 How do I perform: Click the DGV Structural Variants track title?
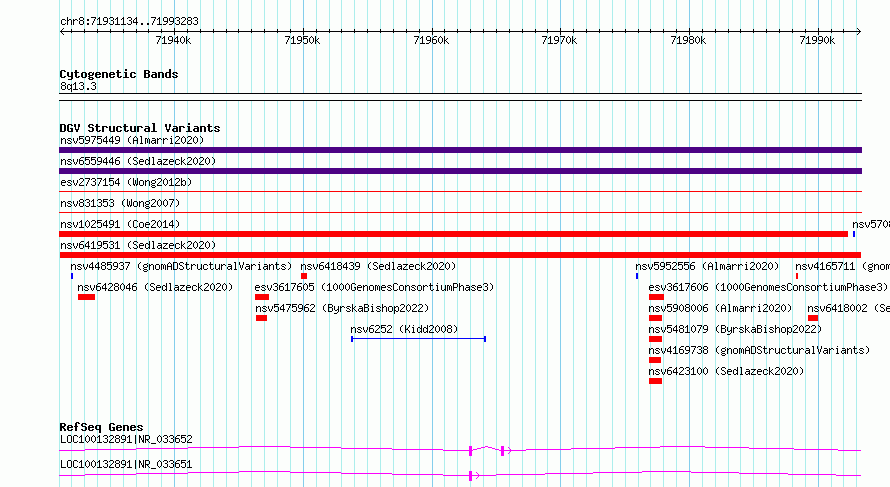coord(140,128)
